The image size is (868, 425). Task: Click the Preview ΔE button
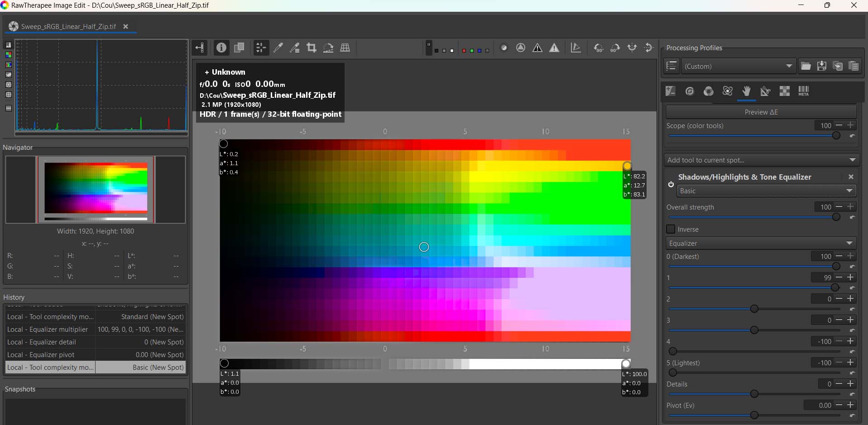click(761, 112)
